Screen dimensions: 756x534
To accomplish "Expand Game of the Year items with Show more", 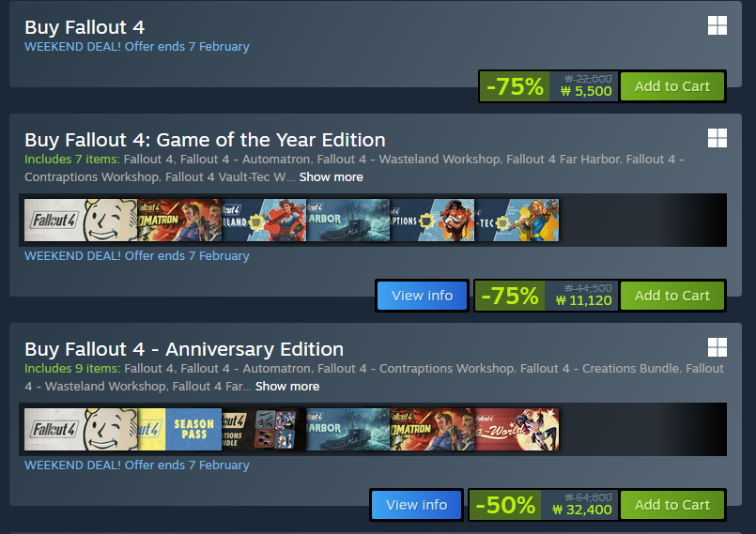I will click(x=331, y=177).
